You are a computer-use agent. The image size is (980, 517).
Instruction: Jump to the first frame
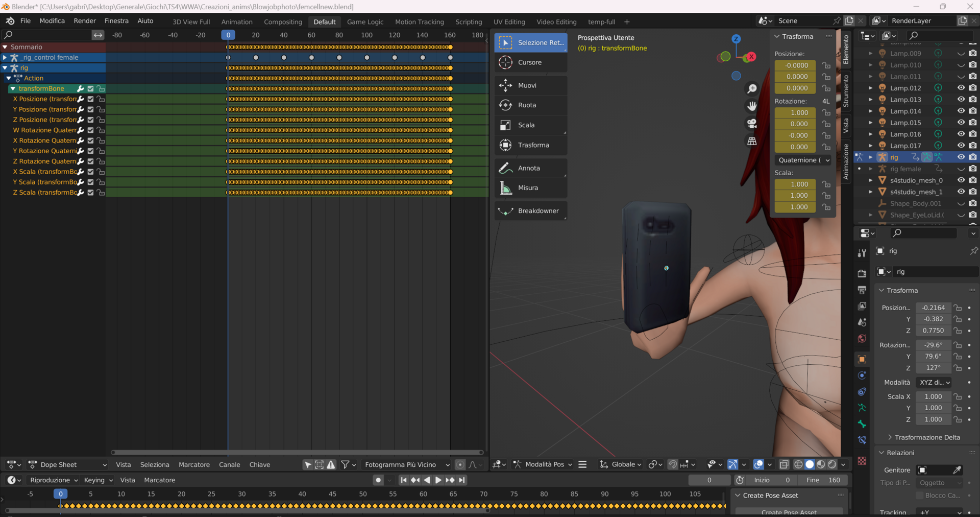403,480
